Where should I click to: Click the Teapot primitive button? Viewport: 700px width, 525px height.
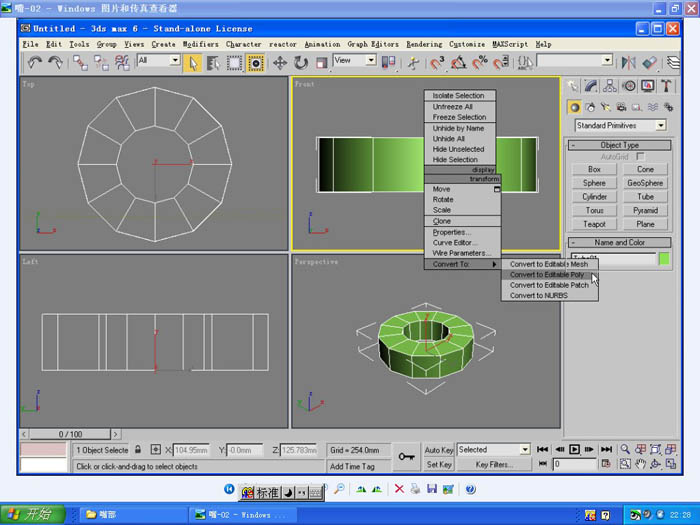coord(594,224)
